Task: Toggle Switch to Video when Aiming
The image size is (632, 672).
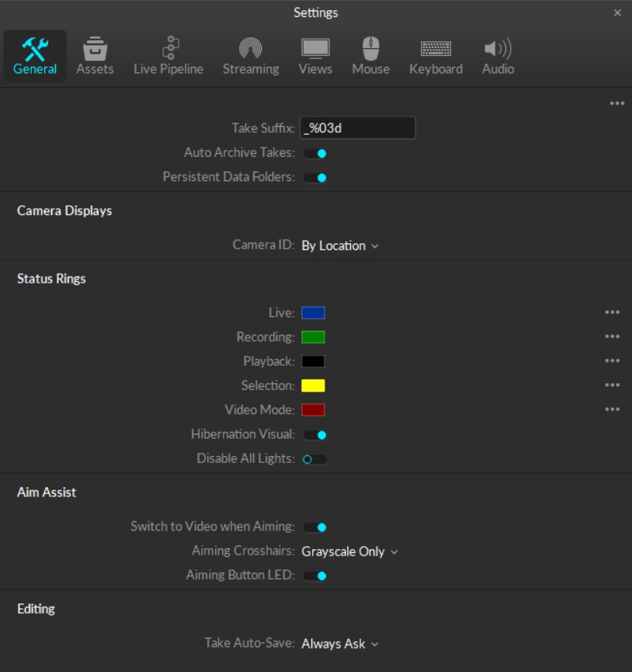Action: tap(315, 528)
